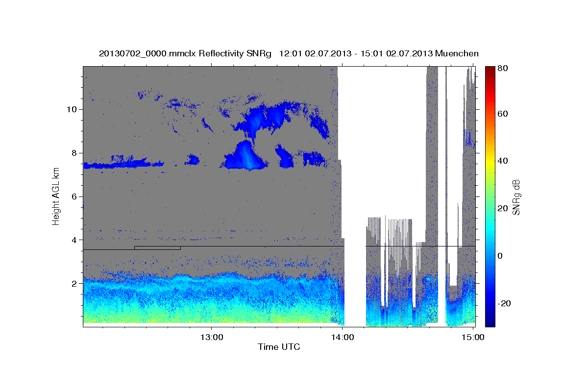Click the 15:00 time tick label
The height and width of the screenshot is (392, 588).
click(473, 337)
